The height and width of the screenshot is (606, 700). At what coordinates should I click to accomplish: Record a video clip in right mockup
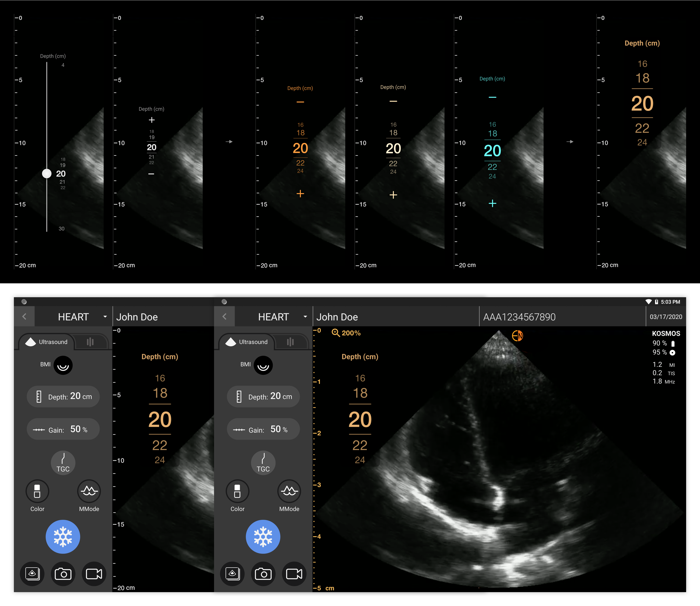point(294,574)
